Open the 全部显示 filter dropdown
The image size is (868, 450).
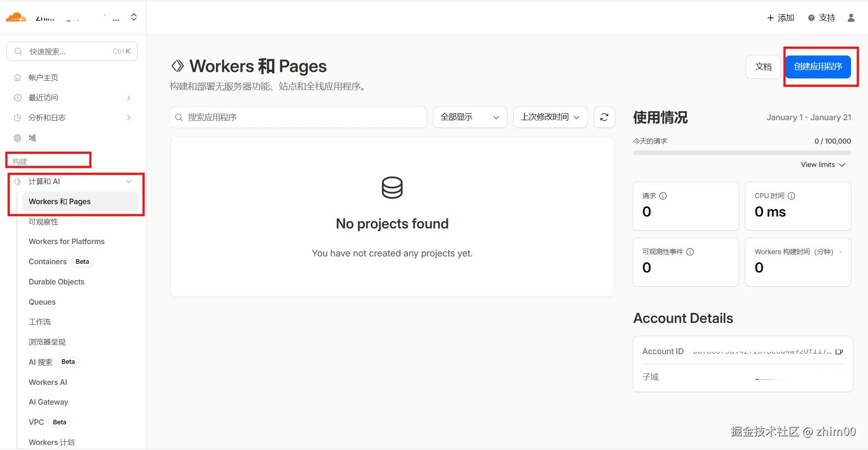470,117
